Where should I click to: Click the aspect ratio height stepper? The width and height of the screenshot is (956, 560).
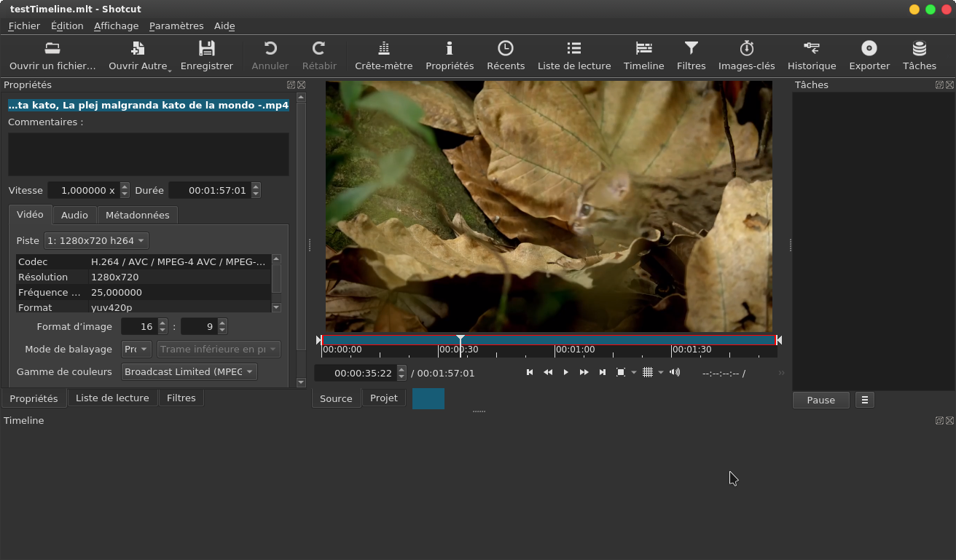tap(222, 326)
